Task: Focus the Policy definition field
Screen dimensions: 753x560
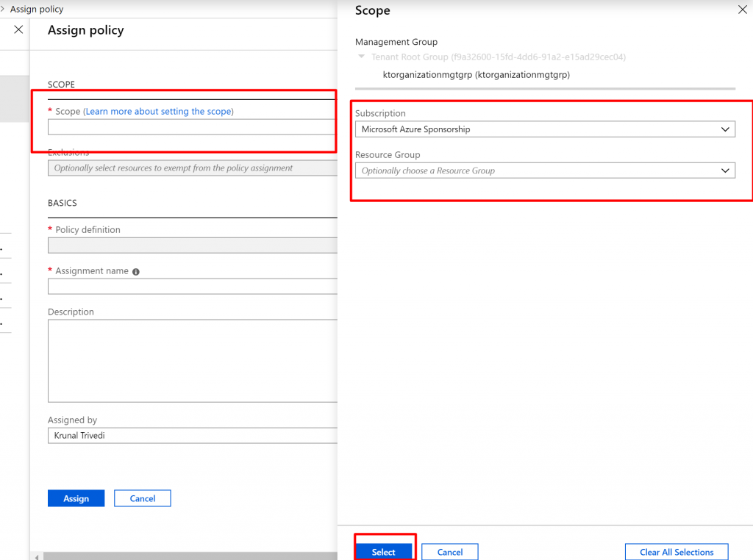Action: coord(191,245)
